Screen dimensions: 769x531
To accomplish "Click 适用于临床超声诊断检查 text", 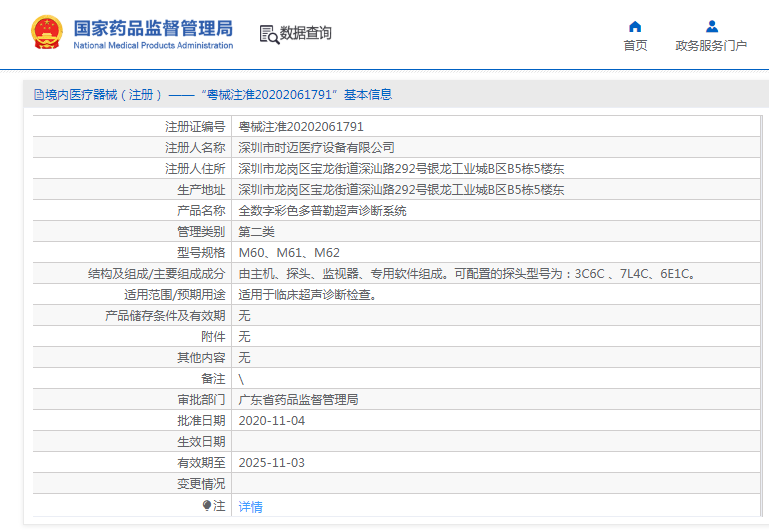I will (307, 295).
